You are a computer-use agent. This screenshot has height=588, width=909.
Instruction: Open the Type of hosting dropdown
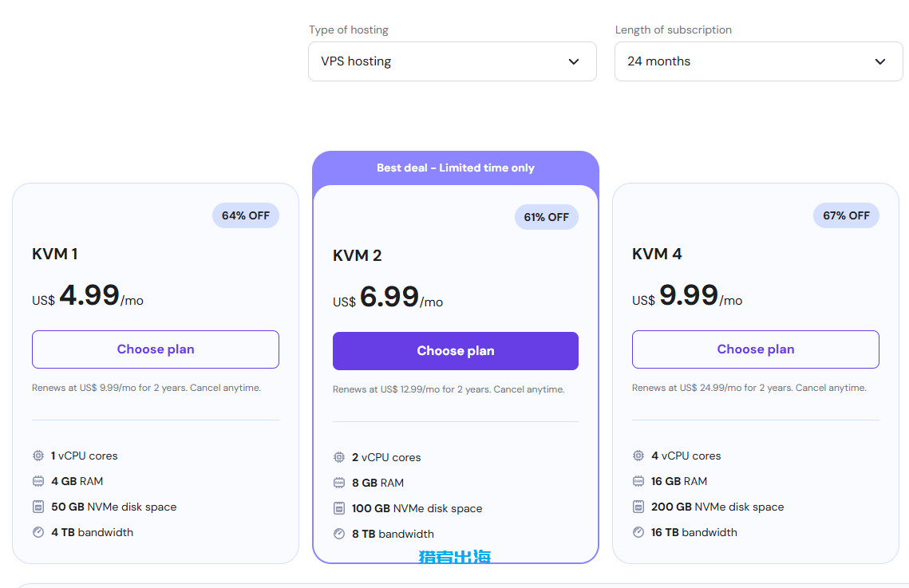tap(453, 61)
